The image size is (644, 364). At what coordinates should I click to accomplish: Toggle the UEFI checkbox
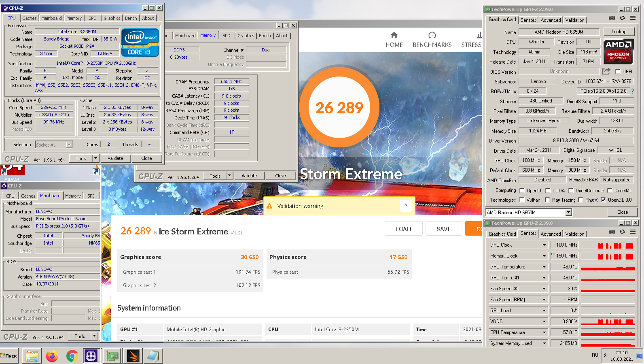coord(618,72)
